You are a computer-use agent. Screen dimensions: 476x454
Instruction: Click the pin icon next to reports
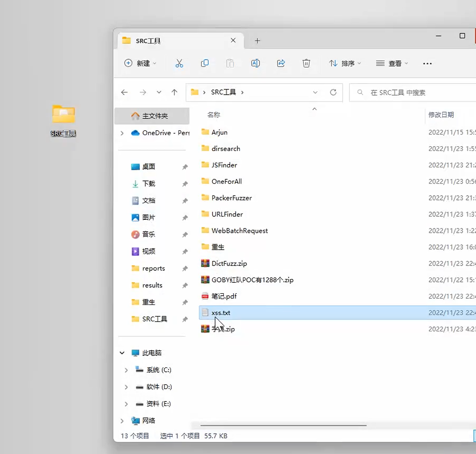click(185, 268)
